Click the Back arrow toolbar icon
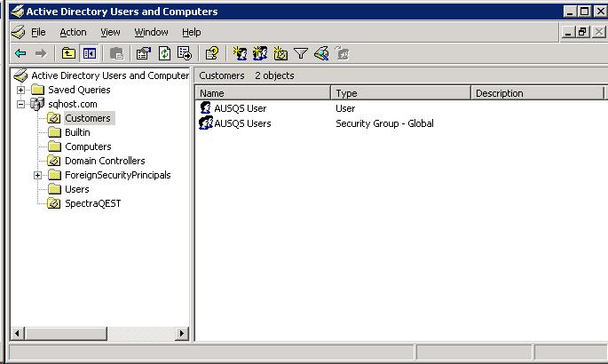Viewport: 608px width, 364px height. [20, 53]
